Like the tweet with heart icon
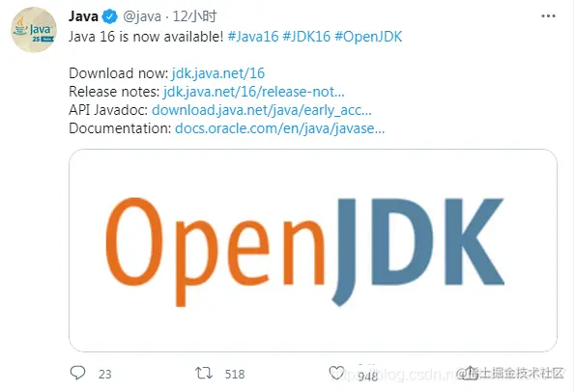Image resolution: width=576 pixels, height=392 pixels. [x=336, y=373]
